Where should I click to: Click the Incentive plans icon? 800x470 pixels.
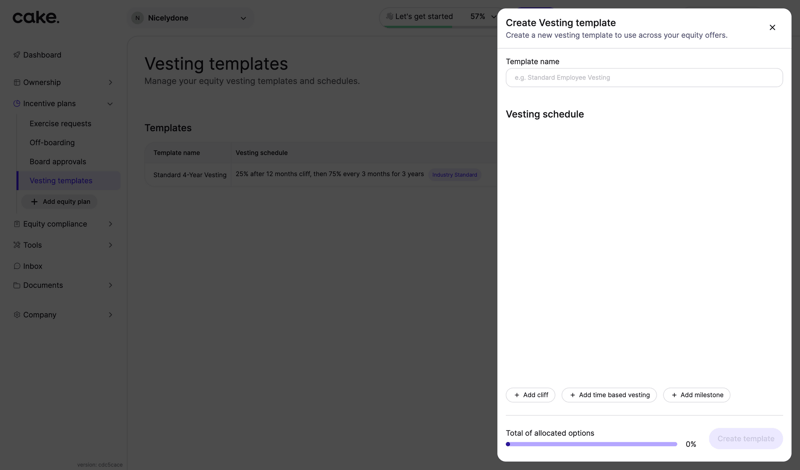(17, 104)
